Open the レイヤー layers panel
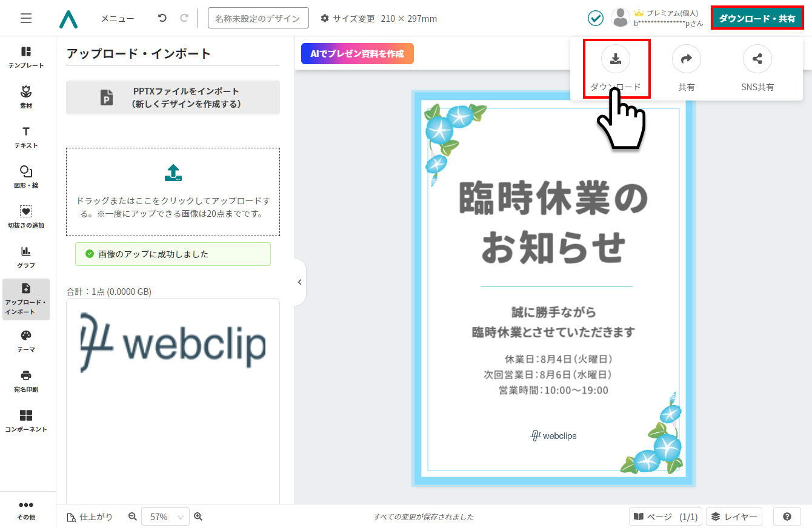The image size is (812, 528). 734,516
